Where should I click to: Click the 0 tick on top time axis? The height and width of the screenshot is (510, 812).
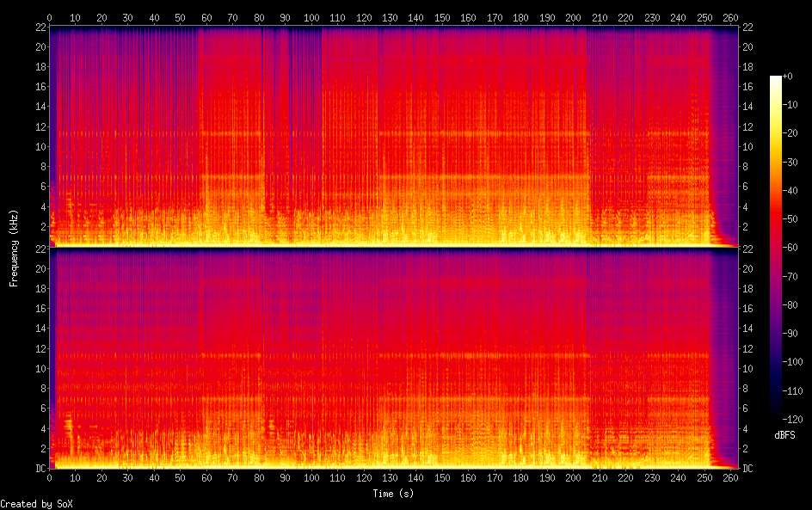[49, 17]
